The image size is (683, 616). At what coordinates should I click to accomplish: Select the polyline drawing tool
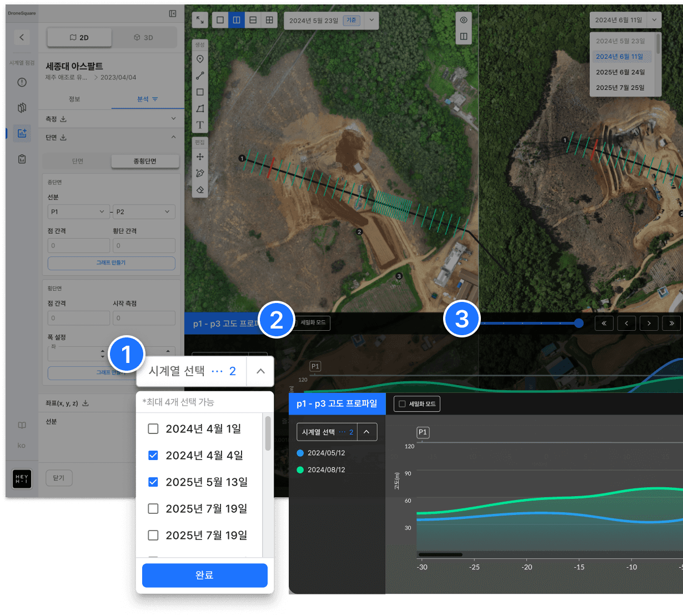coord(200,75)
